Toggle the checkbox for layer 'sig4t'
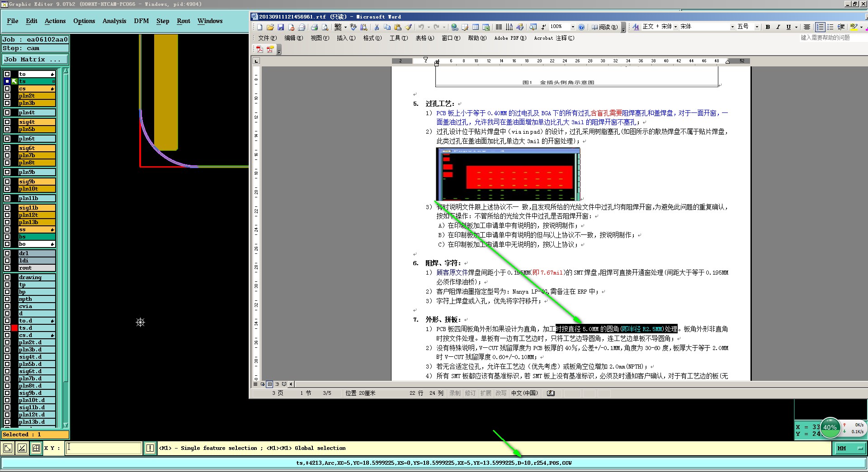Screen dimensions: 868x472 pyautogui.click(x=7, y=122)
